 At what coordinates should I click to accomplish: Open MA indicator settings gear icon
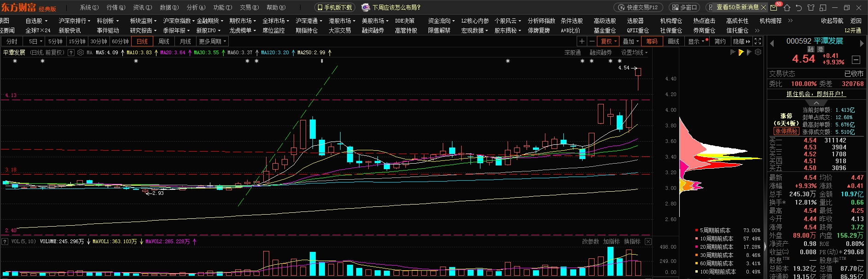tap(81, 52)
